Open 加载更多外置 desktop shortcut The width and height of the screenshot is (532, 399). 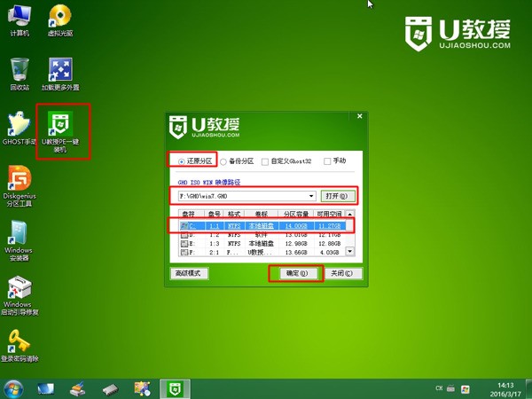60,74
